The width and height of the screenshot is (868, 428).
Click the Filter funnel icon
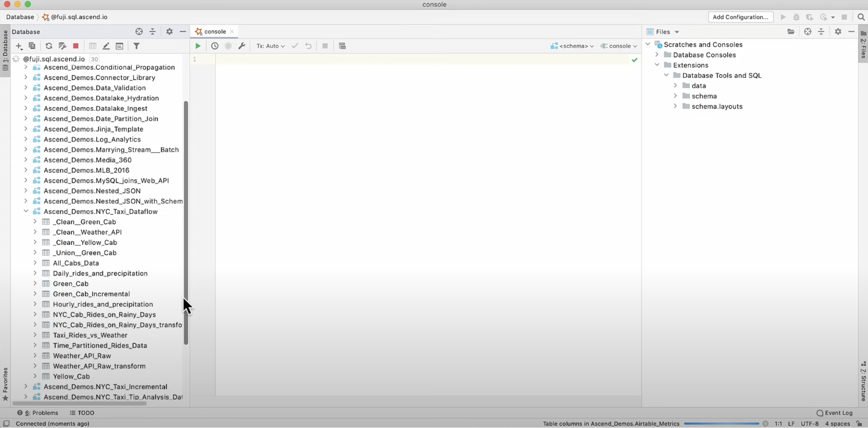tap(136, 46)
